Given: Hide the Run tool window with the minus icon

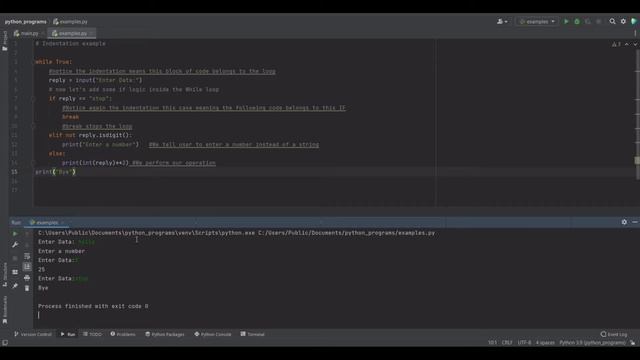Looking at the screenshot, I should tap(635, 222).
